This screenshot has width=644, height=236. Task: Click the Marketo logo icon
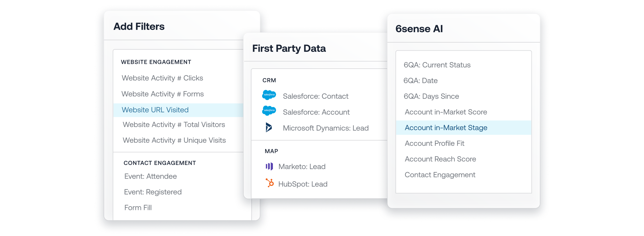pyautogui.click(x=269, y=167)
